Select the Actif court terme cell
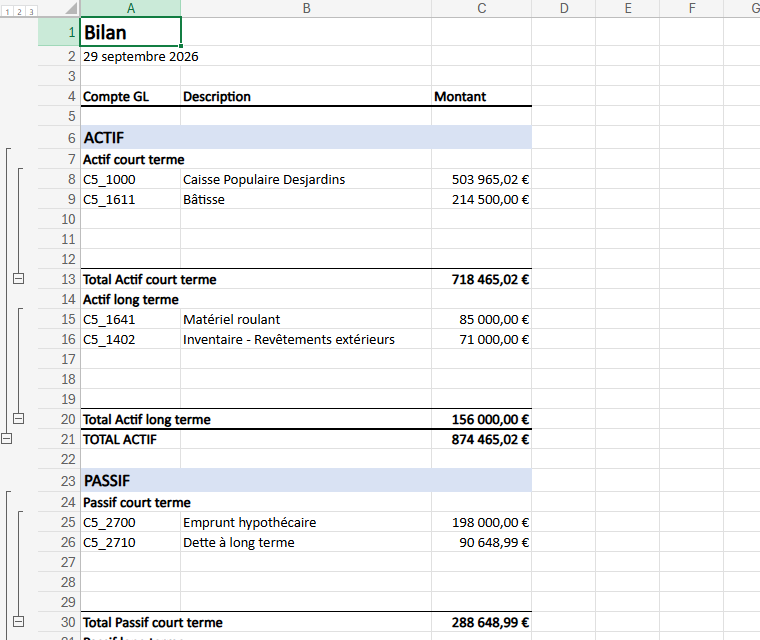The image size is (760, 640). tap(130, 159)
